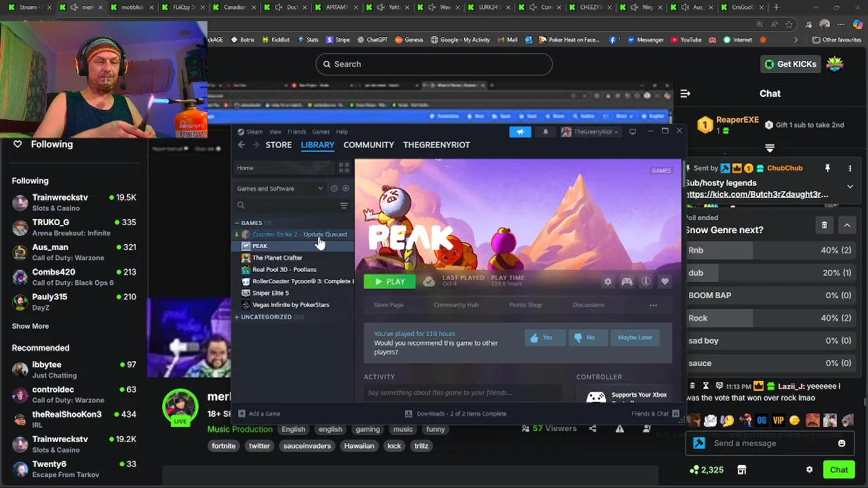Open emoji picker in chat input
This screenshot has width=868, height=488.
[x=842, y=443]
